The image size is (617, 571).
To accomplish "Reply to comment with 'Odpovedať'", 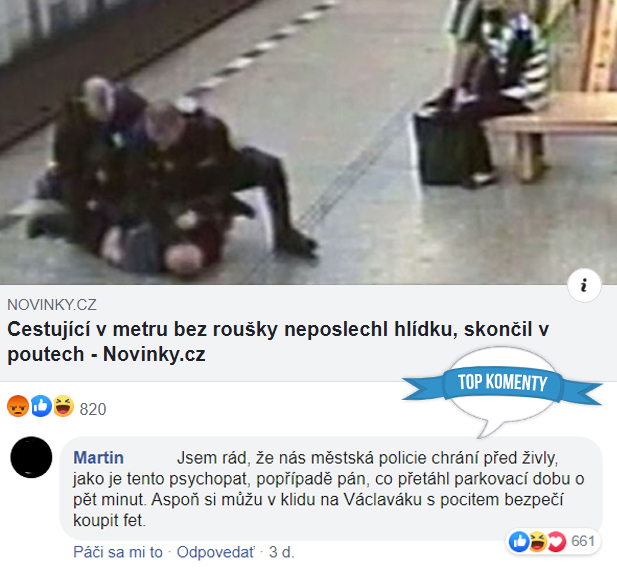I will [x=216, y=552].
